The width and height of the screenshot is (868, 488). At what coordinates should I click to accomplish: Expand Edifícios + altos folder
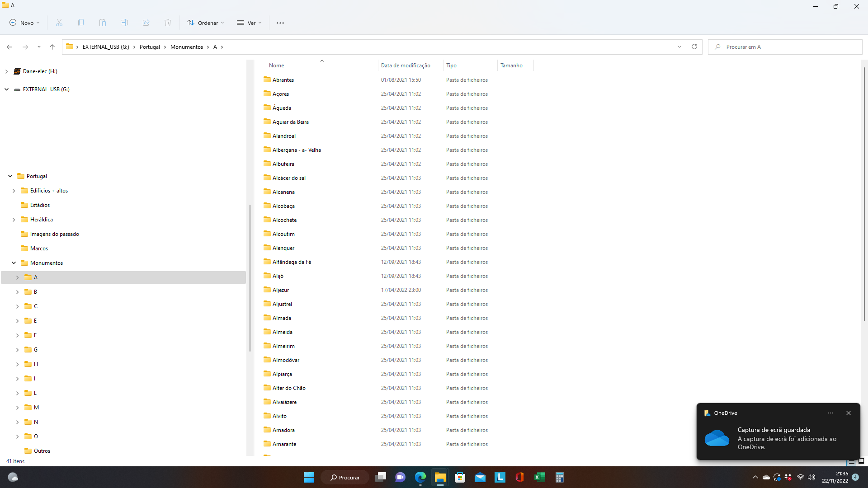[x=14, y=191]
